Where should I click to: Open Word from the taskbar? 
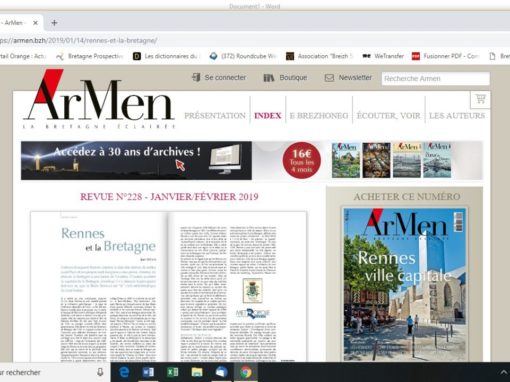[148, 372]
